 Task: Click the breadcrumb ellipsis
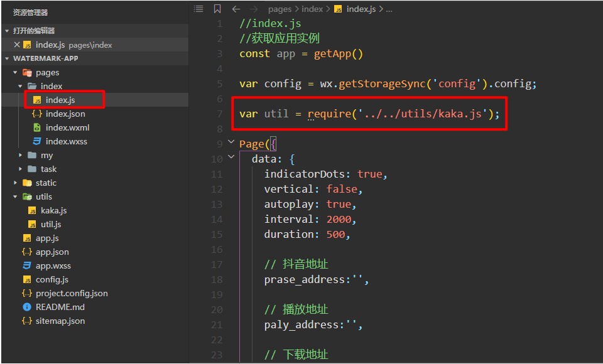(x=389, y=9)
